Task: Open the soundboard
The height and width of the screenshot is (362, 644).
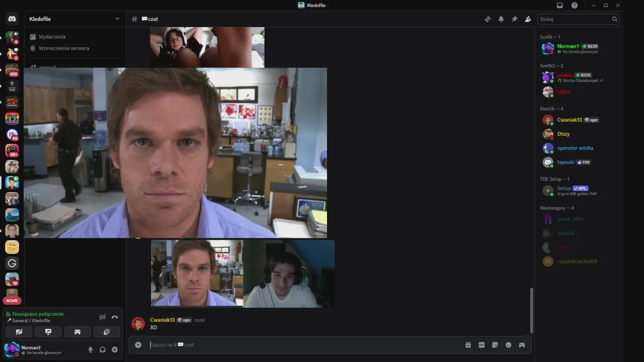Action: (107, 332)
